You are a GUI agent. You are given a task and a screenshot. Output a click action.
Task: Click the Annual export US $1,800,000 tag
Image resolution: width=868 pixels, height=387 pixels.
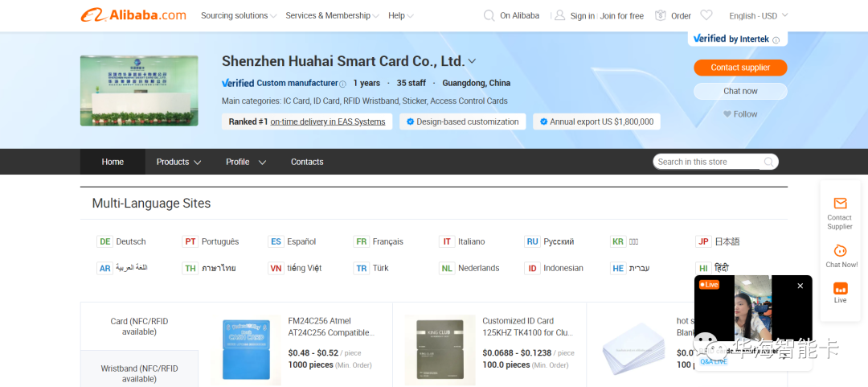(x=596, y=121)
